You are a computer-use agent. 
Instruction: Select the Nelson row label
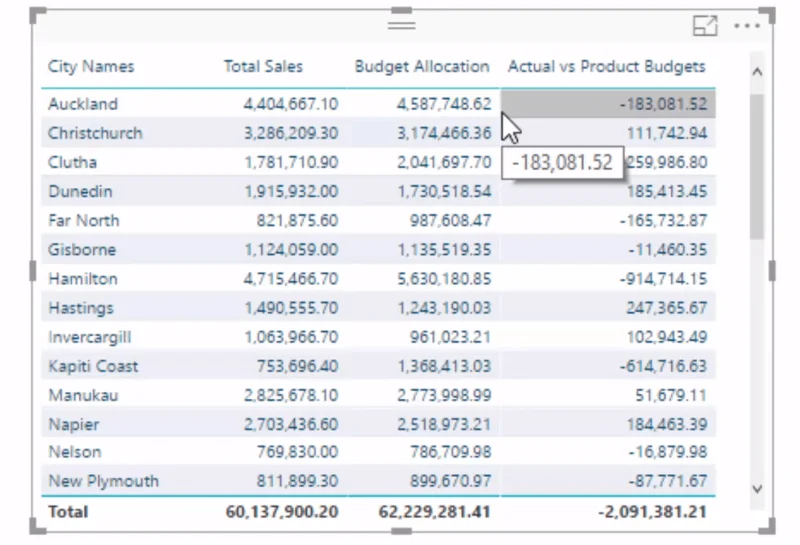coord(75,452)
